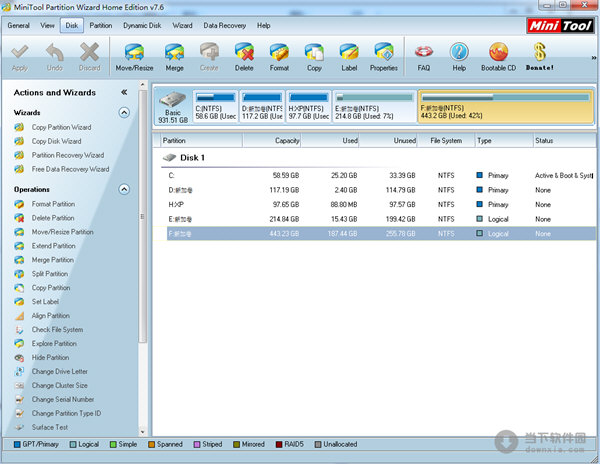Open the View menu
The width and height of the screenshot is (600, 464).
(x=47, y=26)
